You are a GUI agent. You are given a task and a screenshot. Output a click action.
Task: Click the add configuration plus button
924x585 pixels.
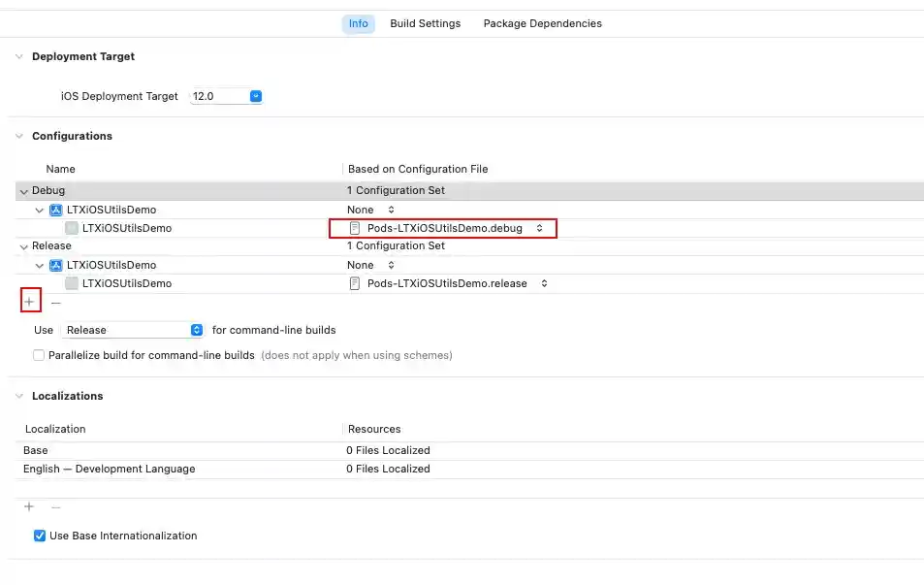tap(29, 303)
